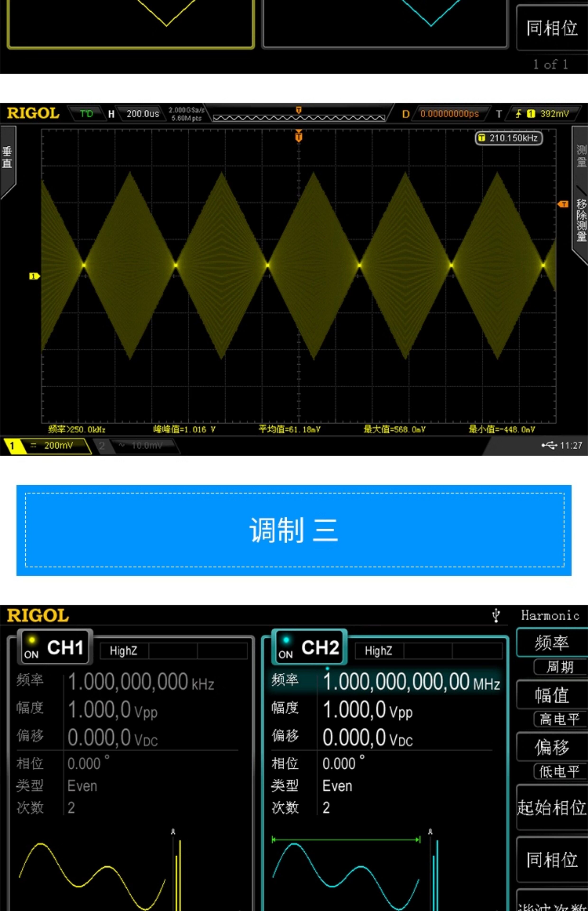Click the 峰峰值=1.016 V measurement

(x=184, y=430)
